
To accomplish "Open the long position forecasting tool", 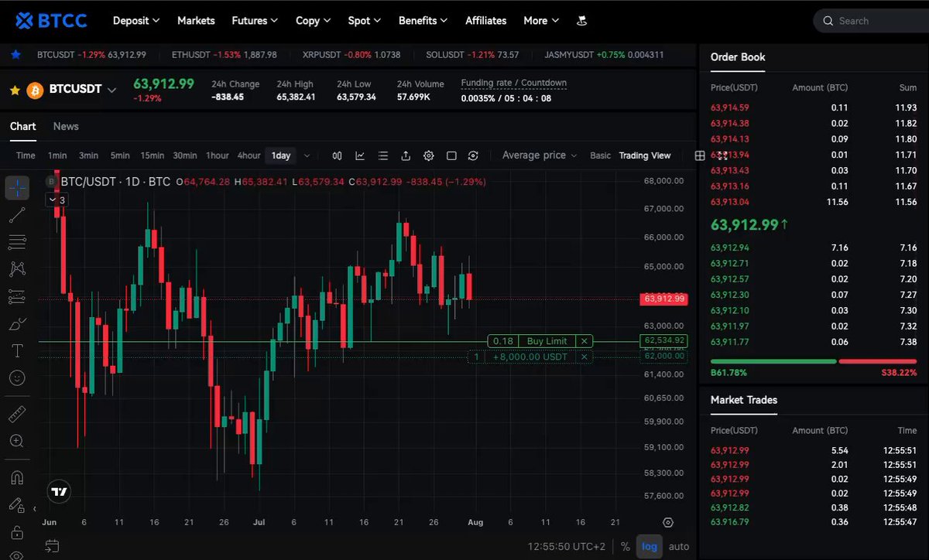I will click(x=17, y=296).
